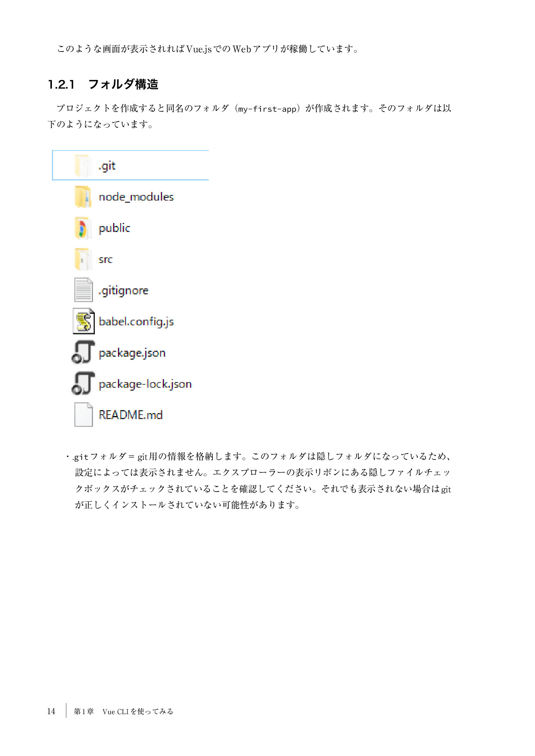535x756 pixels.
Task: Click the src folder icon
Action: pos(83,259)
